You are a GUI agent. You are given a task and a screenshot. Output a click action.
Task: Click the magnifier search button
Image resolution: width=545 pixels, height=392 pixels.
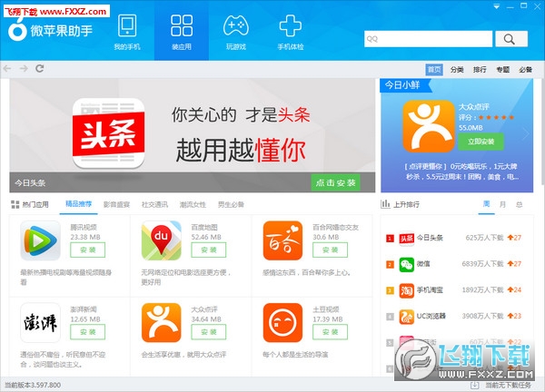tap(510, 38)
